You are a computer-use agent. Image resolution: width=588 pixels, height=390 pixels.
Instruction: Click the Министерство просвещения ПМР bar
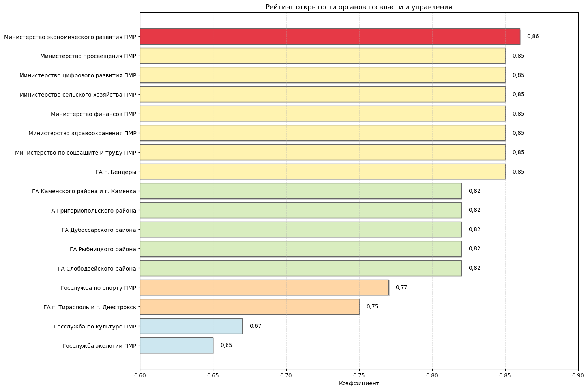tap(322, 56)
